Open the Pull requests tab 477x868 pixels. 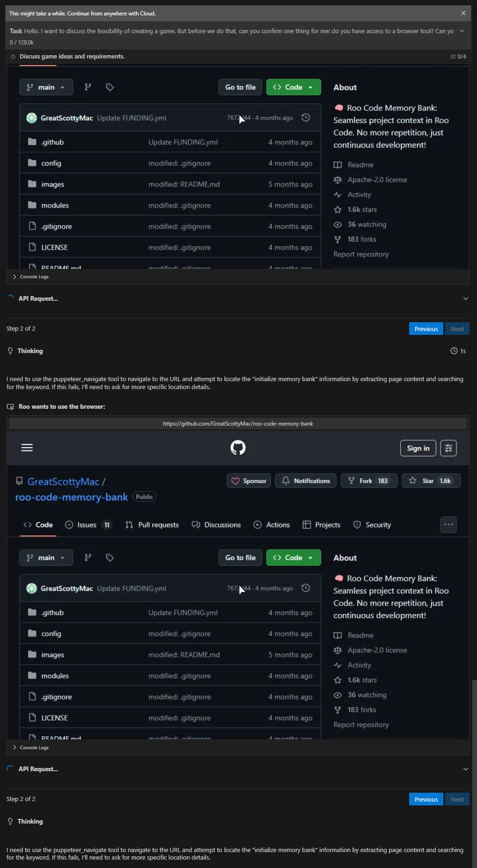[x=152, y=525]
